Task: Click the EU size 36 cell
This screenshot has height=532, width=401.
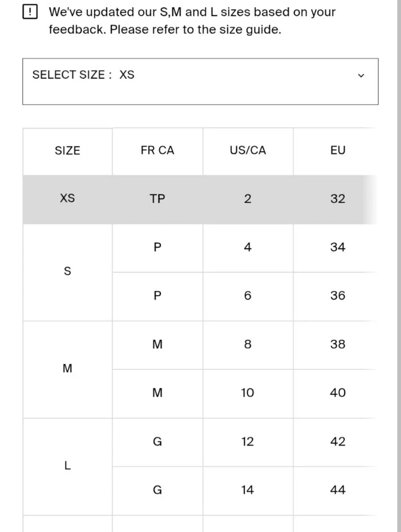Action: (338, 296)
